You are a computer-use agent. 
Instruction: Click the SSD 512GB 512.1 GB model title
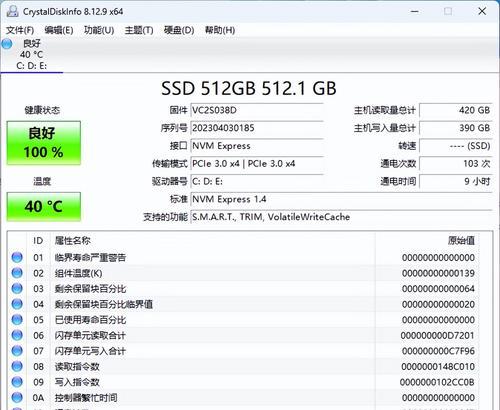(x=249, y=88)
